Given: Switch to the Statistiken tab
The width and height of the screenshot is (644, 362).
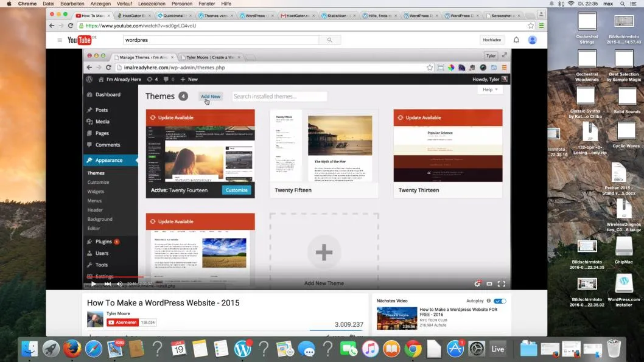Looking at the screenshot, I should (338, 16).
